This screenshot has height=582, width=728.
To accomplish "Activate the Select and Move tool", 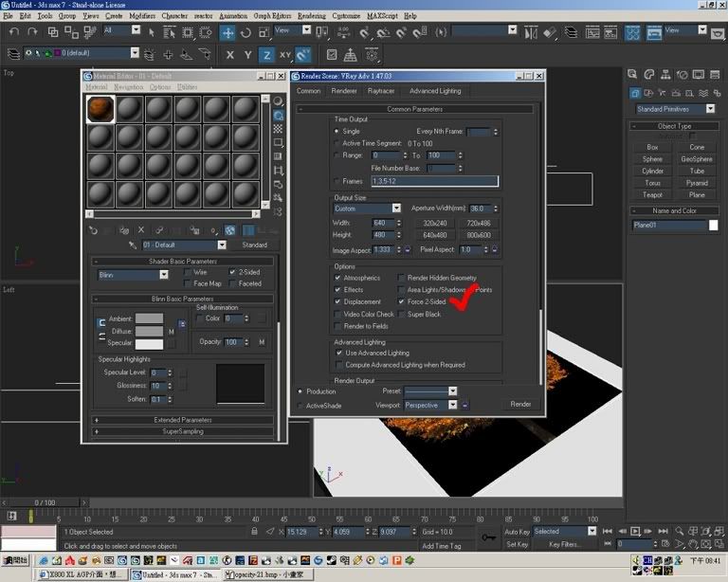I will coord(227,32).
